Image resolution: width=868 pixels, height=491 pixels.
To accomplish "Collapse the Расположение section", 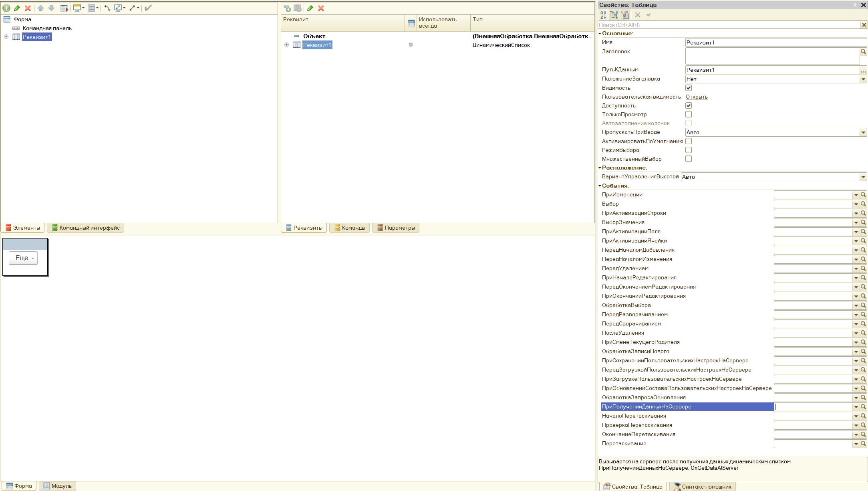I will pos(600,168).
